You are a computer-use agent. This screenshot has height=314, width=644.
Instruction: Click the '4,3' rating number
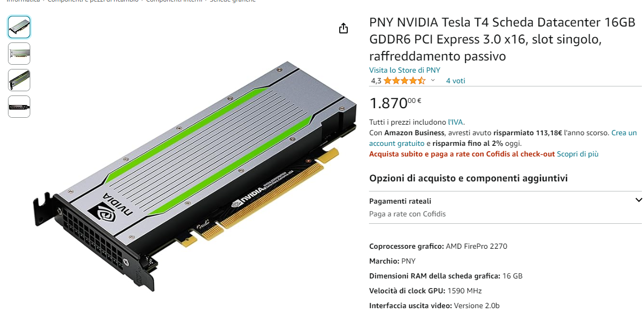point(376,81)
